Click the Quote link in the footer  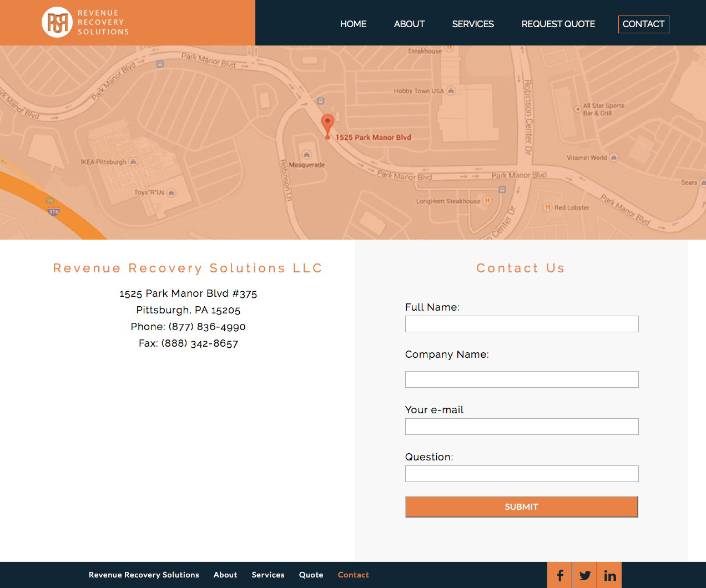point(311,575)
